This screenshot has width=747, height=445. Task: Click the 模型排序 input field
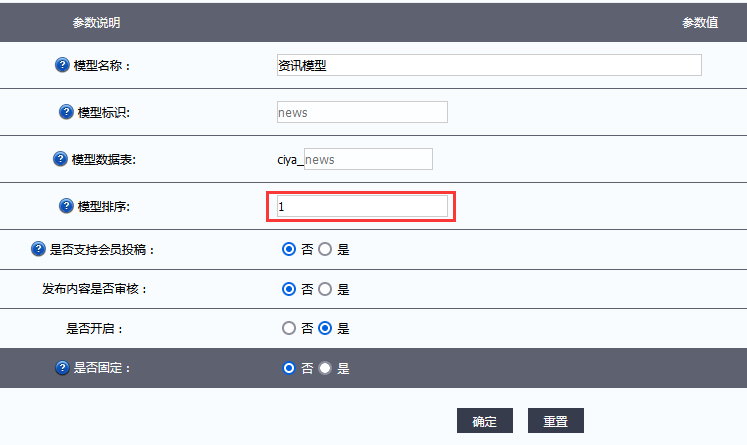click(x=361, y=206)
